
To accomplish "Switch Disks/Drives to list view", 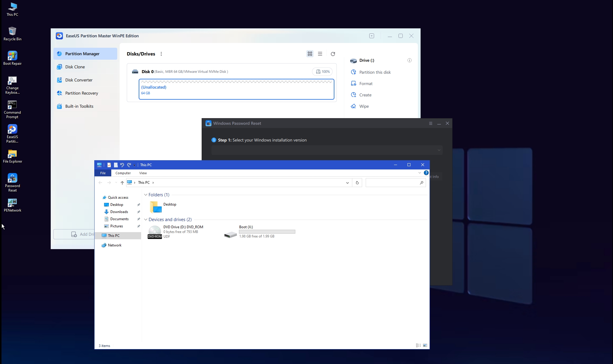I will point(320,54).
